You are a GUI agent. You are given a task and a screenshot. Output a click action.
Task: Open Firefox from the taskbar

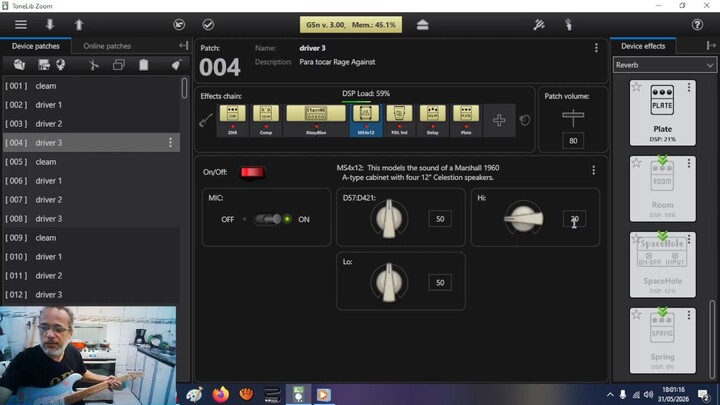[x=220, y=394]
